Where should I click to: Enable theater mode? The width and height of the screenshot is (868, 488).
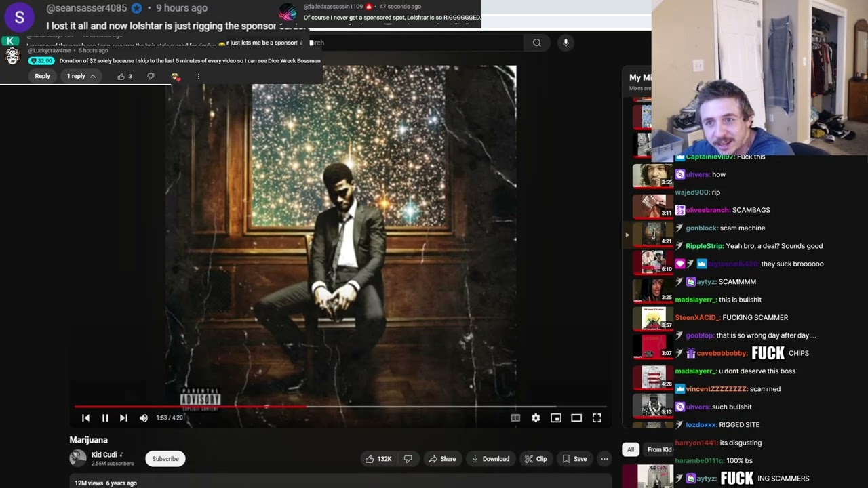pos(576,418)
